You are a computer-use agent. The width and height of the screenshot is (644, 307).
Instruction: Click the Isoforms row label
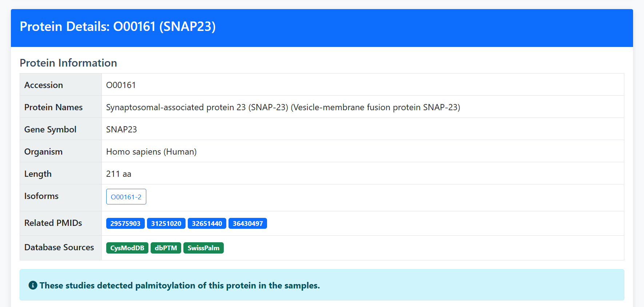[x=41, y=196]
